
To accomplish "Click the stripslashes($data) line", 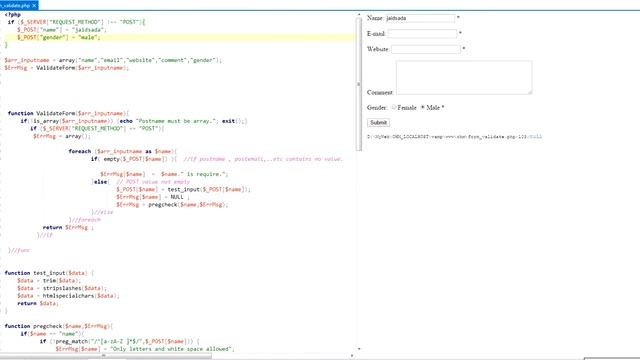I will 62,288.
